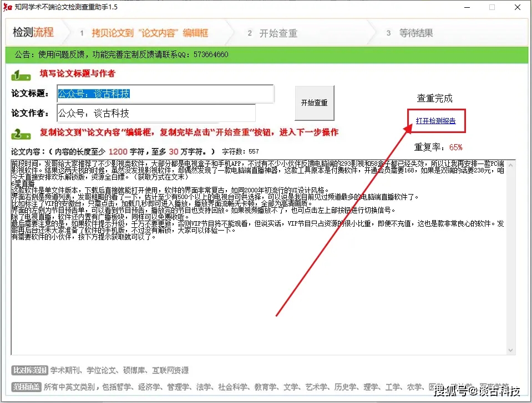
Task: Click the app icon in title bar
Action: tap(7, 7)
